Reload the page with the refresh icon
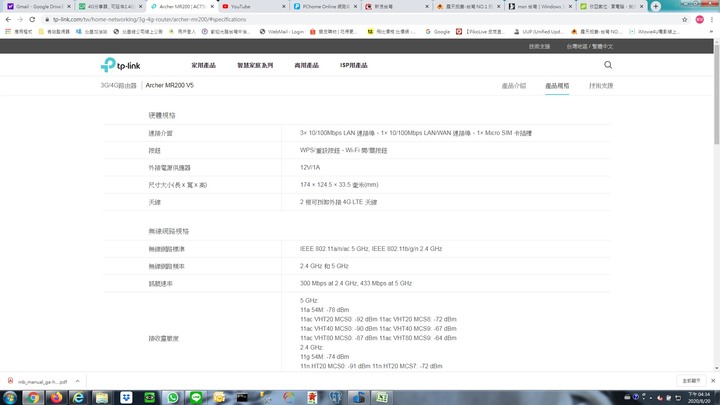Image resolution: width=720 pixels, height=405 pixels. pyautogui.click(x=32, y=19)
